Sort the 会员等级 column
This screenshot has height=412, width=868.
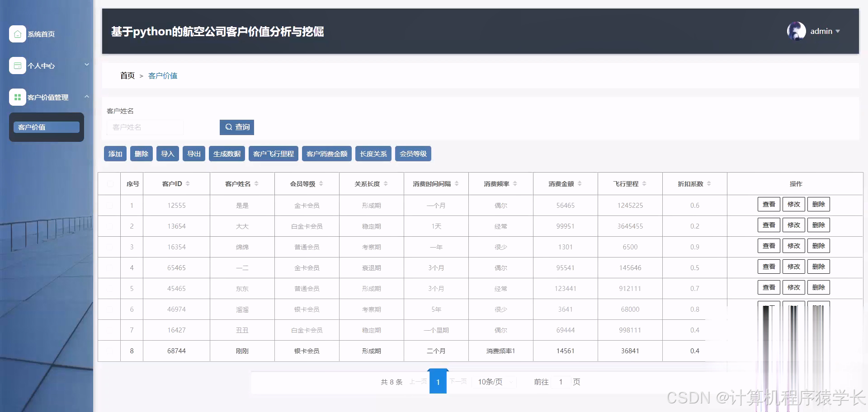[x=321, y=183]
